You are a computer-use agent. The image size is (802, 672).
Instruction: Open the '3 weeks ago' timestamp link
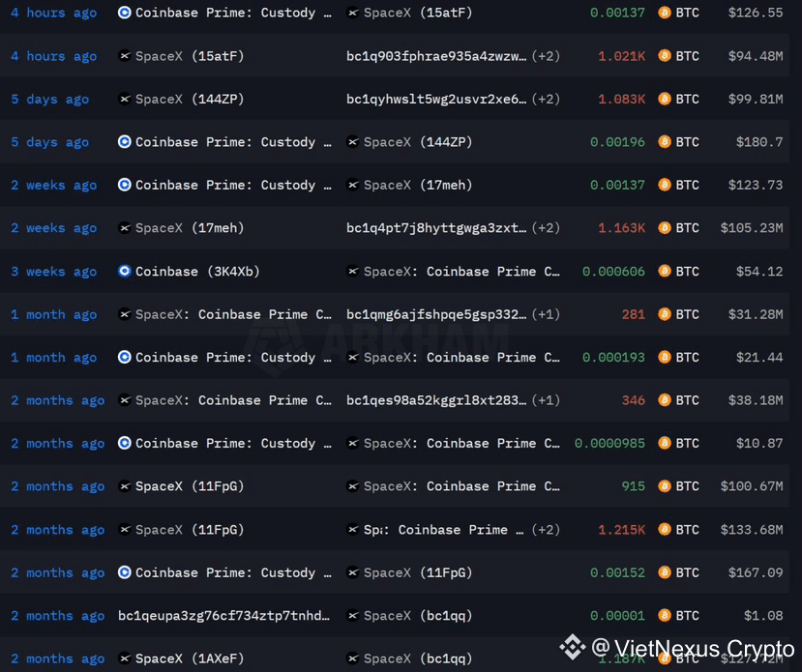[54, 271]
